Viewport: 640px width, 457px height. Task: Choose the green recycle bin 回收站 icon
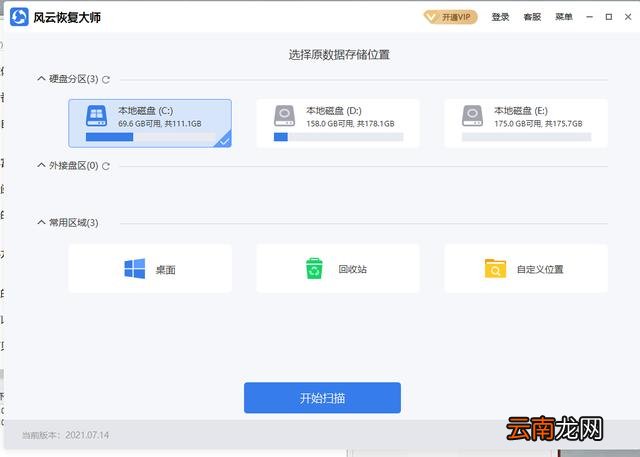tap(314, 268)
